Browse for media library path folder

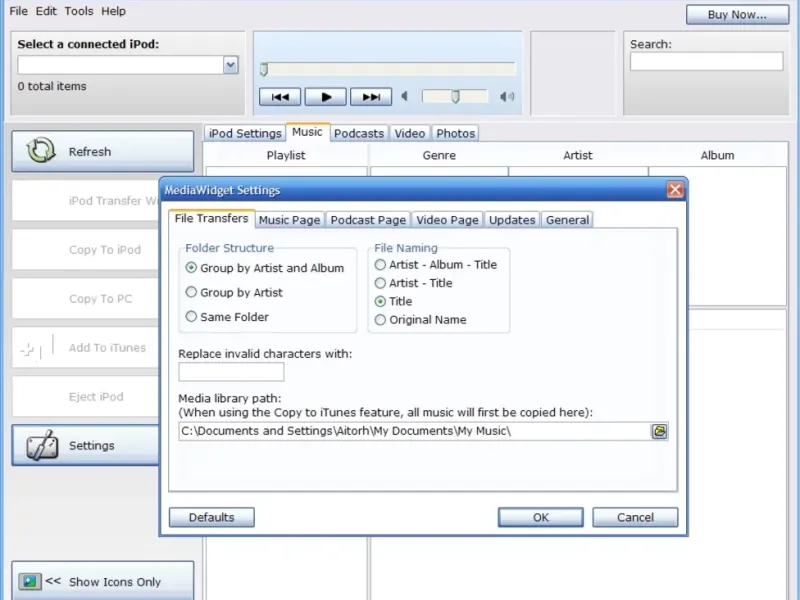(x=659, y=431)
